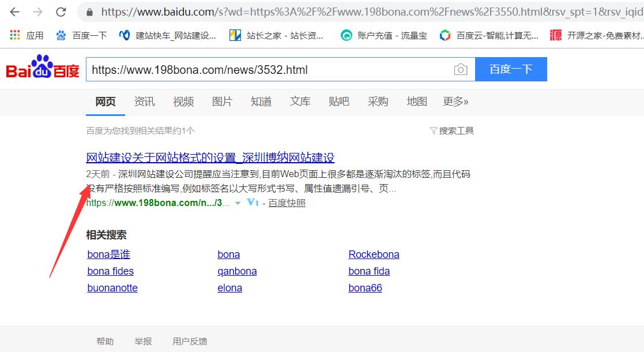Screen dimensions: 644x352
Task: Click the 百度快照 cached link
Action: [287, 203]
